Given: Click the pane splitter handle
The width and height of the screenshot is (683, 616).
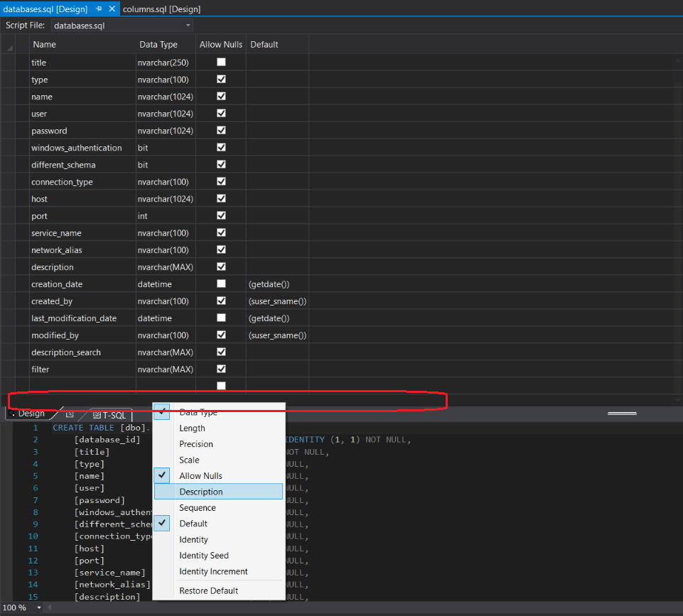Looking at the screenshot, I should click(x=622, y=413).
